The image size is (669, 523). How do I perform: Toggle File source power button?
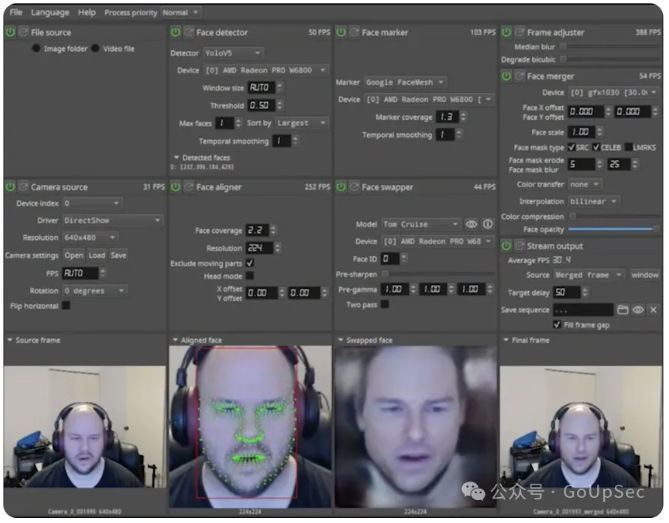click(x=10, y=32)
